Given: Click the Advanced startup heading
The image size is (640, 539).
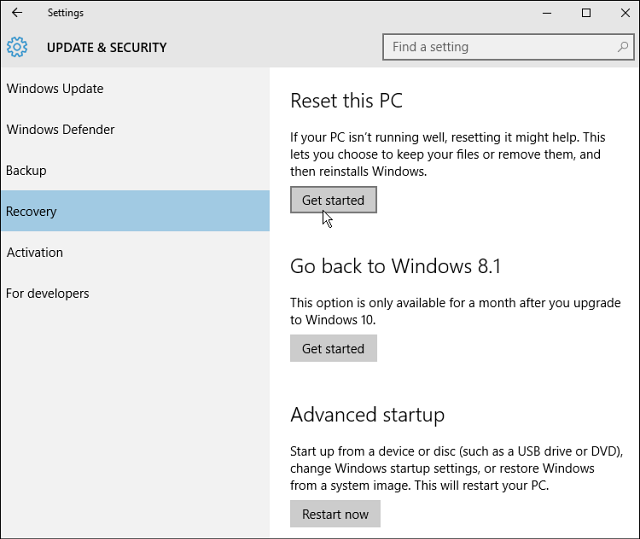Looking at the screenshot, I should coord(367,415).
